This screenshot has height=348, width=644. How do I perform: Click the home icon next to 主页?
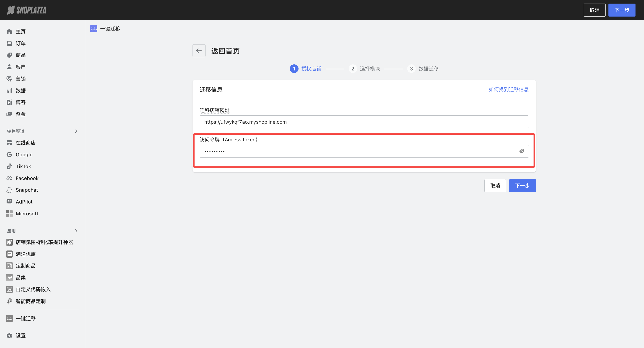pos(9,32)
